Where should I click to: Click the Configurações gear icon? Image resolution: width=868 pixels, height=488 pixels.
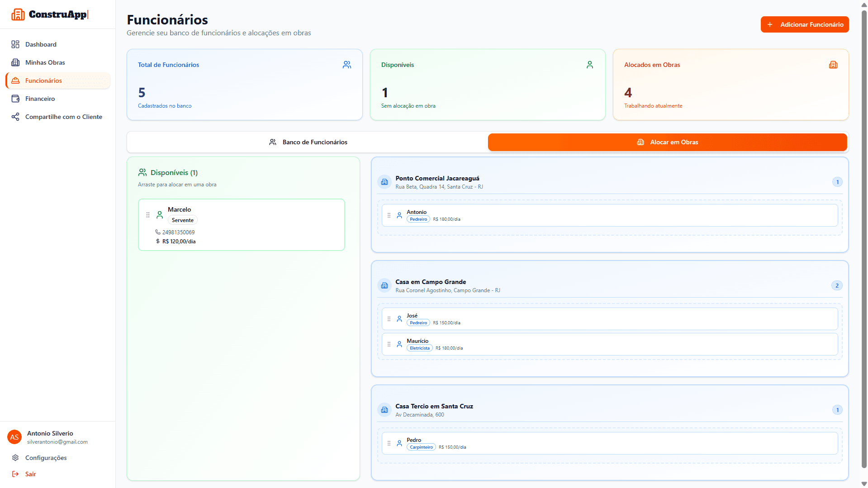click(16, 457)
